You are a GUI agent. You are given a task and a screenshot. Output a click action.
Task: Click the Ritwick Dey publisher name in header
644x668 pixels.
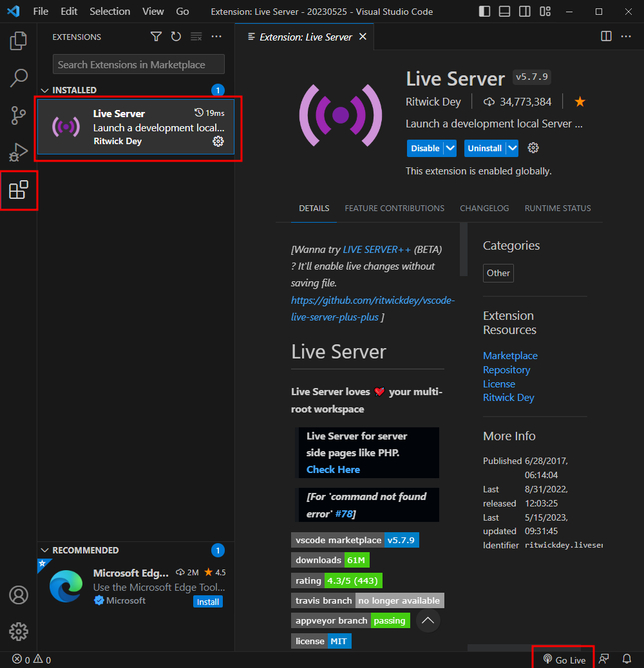pos(433,102)
